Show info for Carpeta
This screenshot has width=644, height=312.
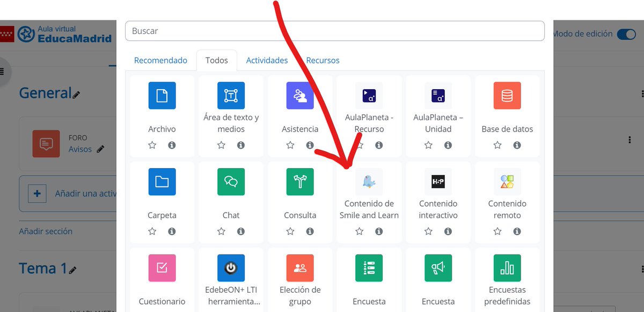[x=172, y=231]
